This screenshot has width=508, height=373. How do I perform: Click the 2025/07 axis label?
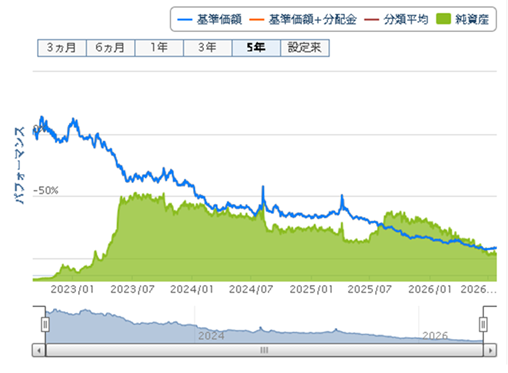[x=370, y=289]
